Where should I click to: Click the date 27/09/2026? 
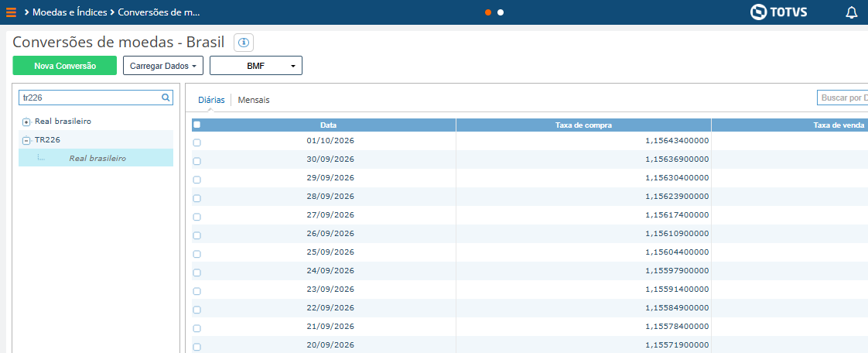[x=330, y=215]
